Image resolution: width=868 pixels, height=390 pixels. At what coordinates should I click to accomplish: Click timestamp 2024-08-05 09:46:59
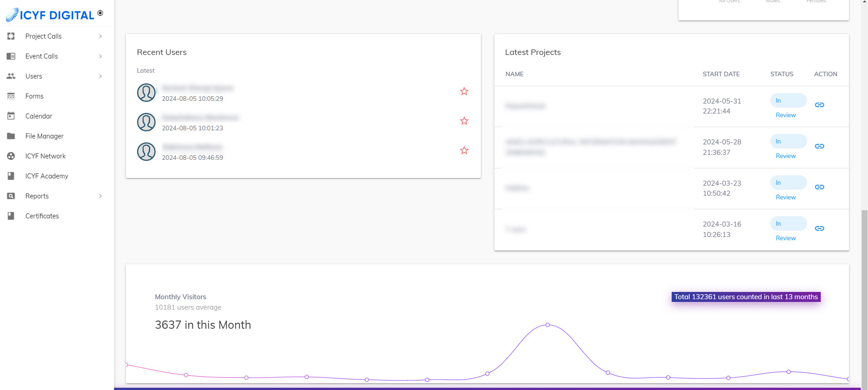coord(192,158)
